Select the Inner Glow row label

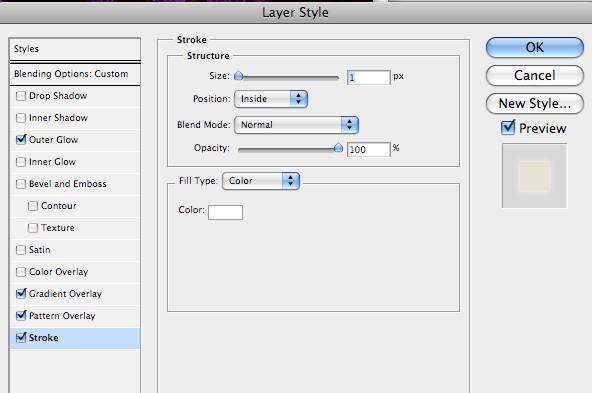(x=52, y=162)
